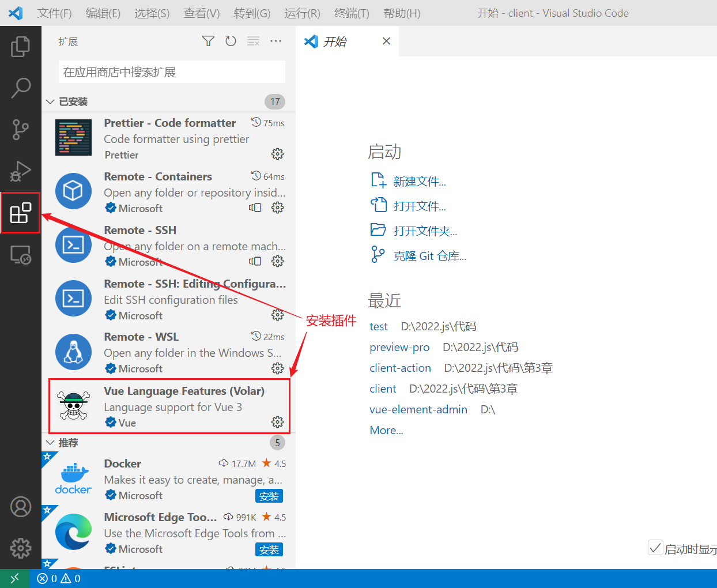Screen dimensions: 717x588
Task: Click the filter extensions funnel icon
Action: point(208,41)
